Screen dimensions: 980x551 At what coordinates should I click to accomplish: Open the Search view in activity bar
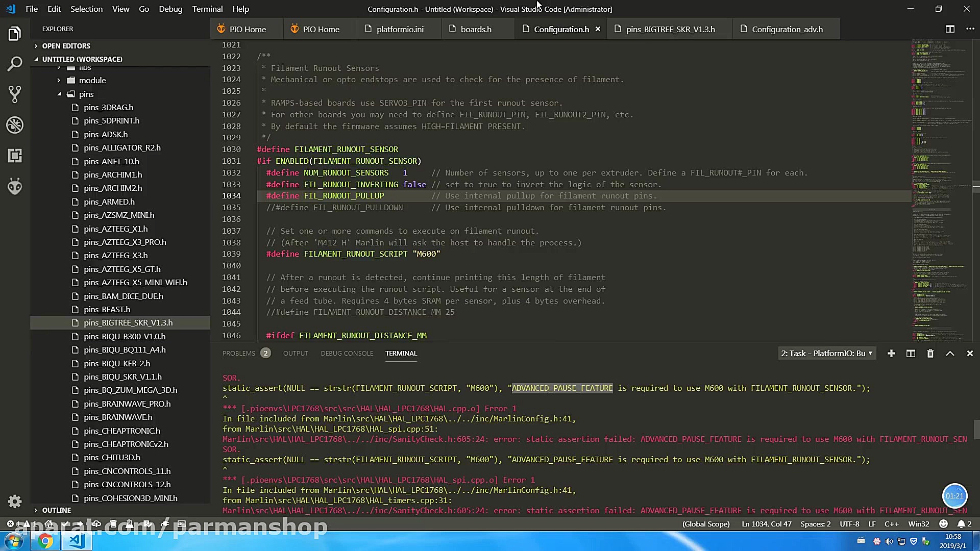pos(15,64)
